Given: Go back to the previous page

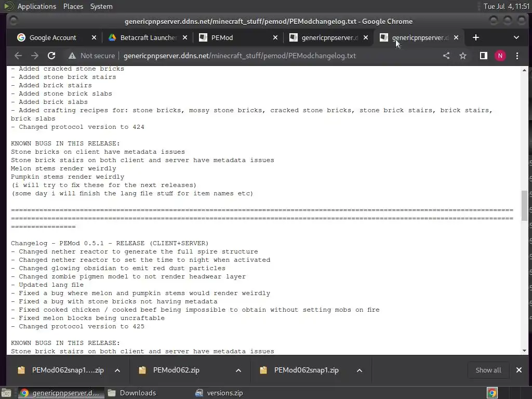Looking at the screenshot, I should pos(18,56).
